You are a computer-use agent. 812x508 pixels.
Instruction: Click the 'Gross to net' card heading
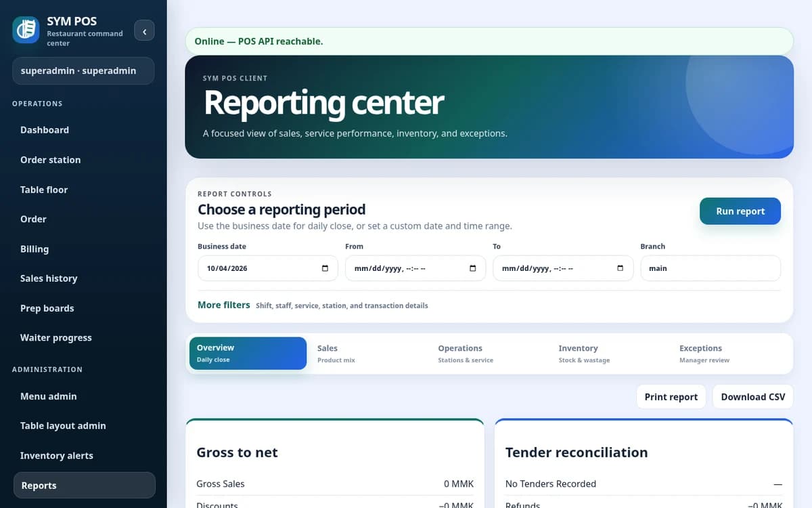pyautogui.click(x=237, y=452)
